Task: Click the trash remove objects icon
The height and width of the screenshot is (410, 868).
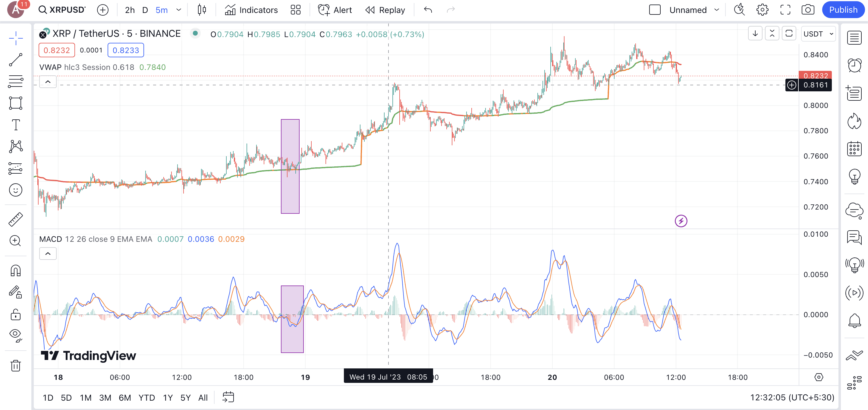Action: tap(15, 365)
